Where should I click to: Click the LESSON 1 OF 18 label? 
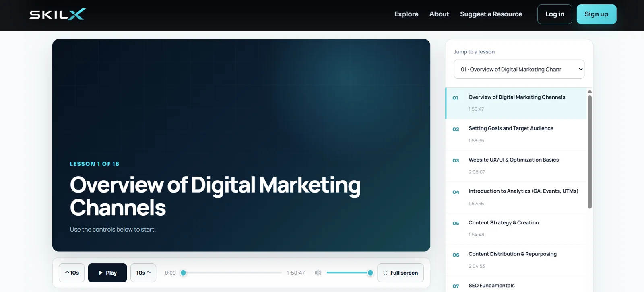point(95,164)
